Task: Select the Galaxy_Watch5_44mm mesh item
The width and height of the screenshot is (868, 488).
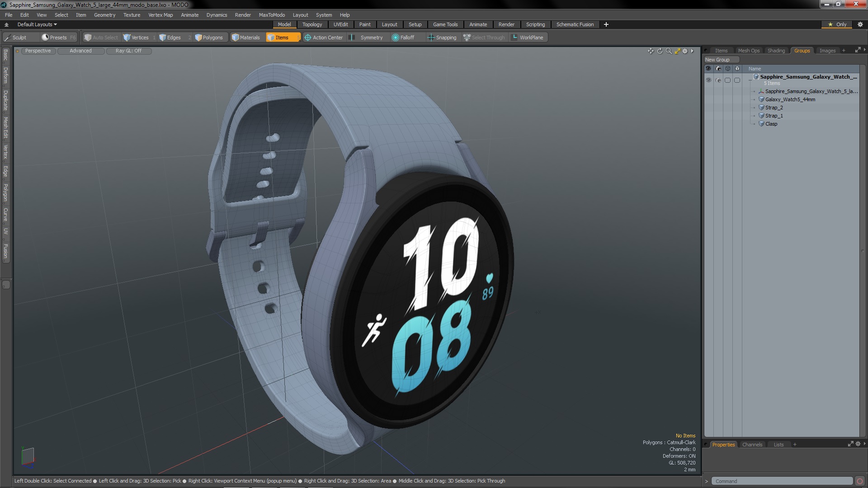Action: click(x=790, y=99)
